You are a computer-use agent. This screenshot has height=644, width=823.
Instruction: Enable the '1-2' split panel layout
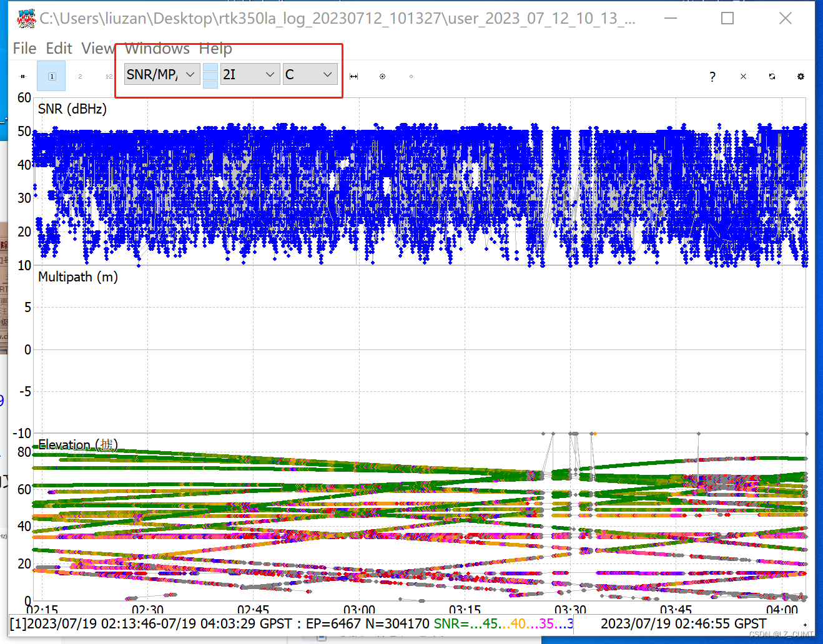tap(109, 76)
